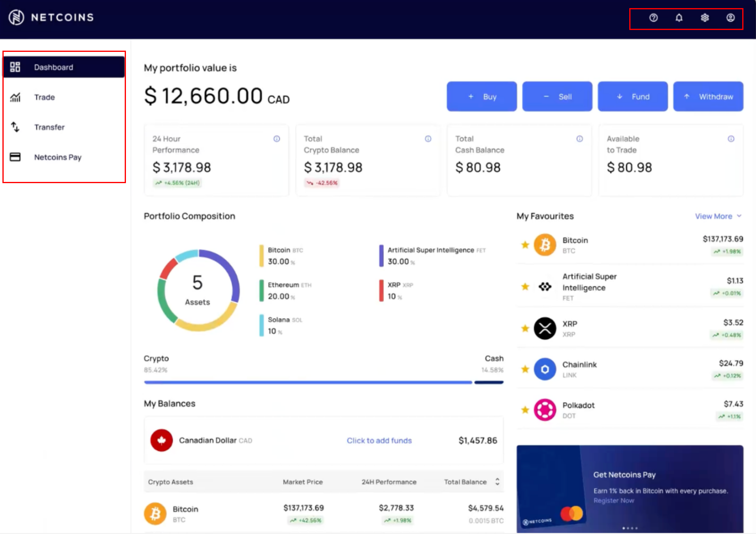Open the Transfer menu item
756x534 pixels.
(64, 127)
